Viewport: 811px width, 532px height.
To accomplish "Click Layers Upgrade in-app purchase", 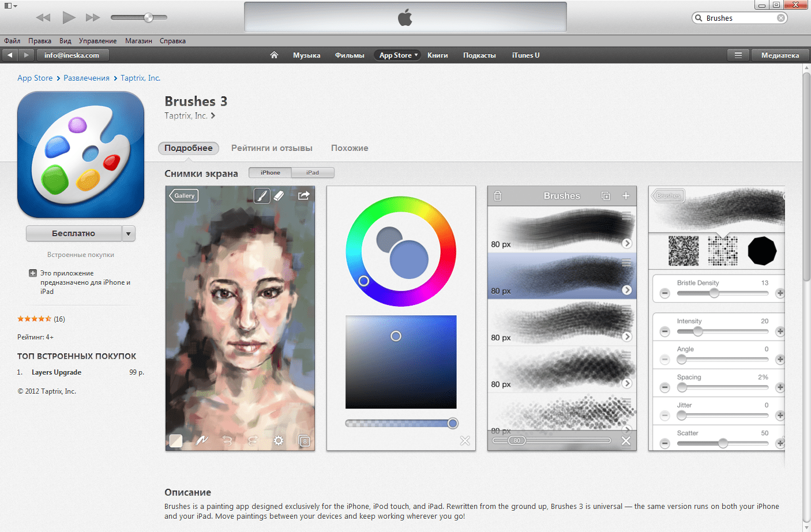I will 57,372.
